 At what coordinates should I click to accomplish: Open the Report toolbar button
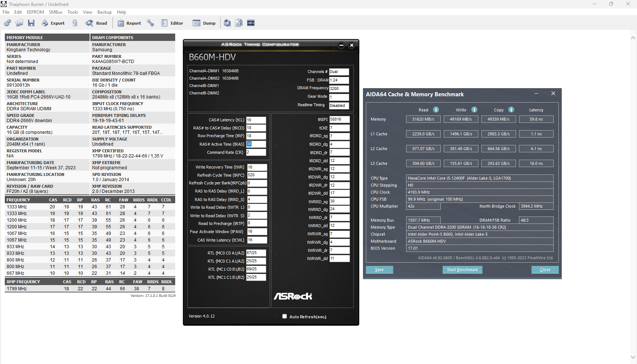coord(129,23)
